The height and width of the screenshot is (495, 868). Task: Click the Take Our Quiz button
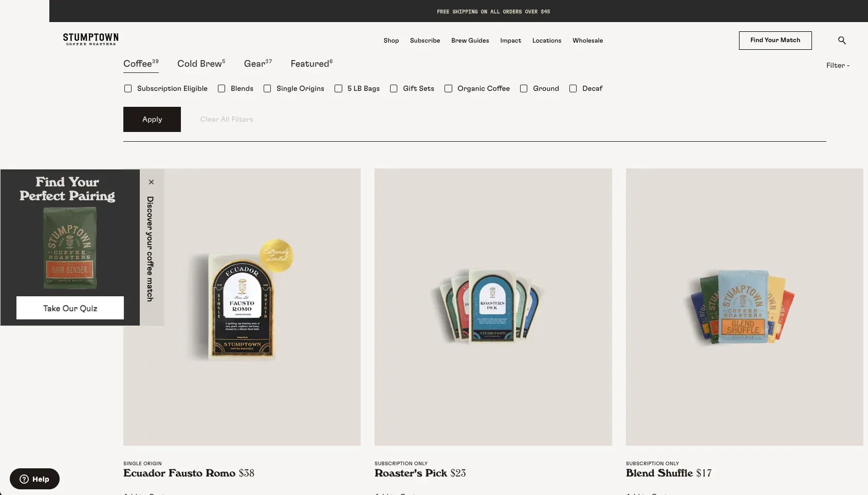coord(70,308)
